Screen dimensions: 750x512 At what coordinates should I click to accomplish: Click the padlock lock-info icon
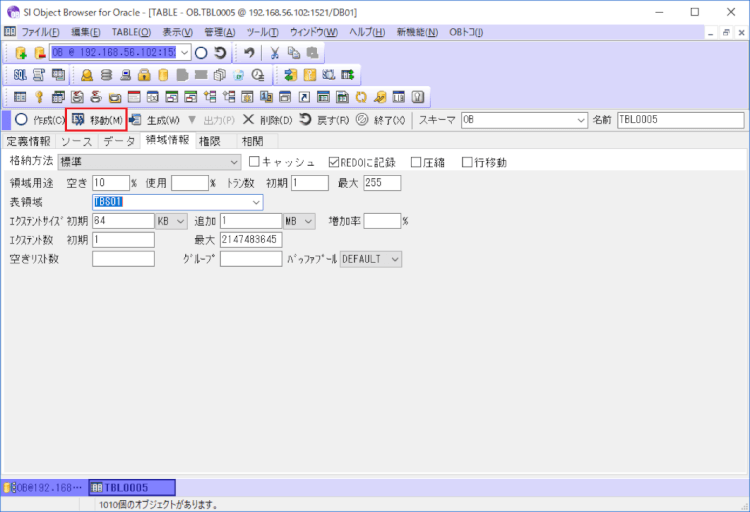144,75
